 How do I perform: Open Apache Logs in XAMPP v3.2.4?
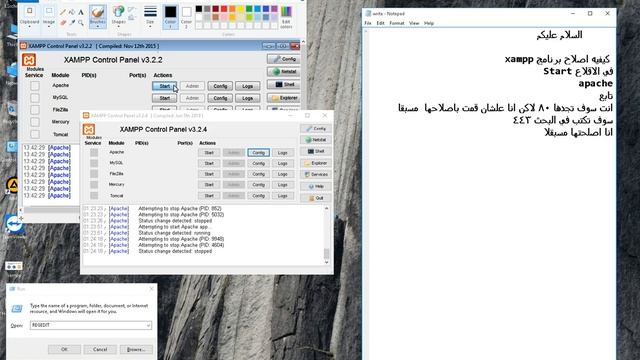coord(282,153)
